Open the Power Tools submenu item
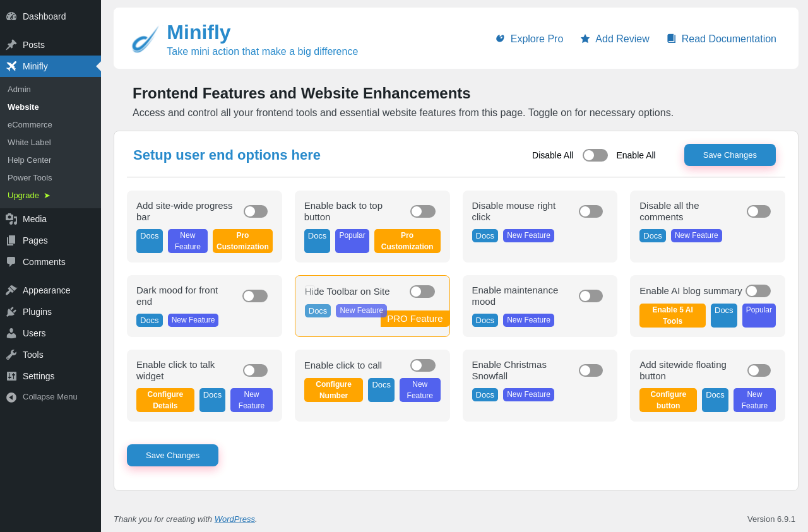The height and width of the screenshot is (532, 808). coord(30,178)
